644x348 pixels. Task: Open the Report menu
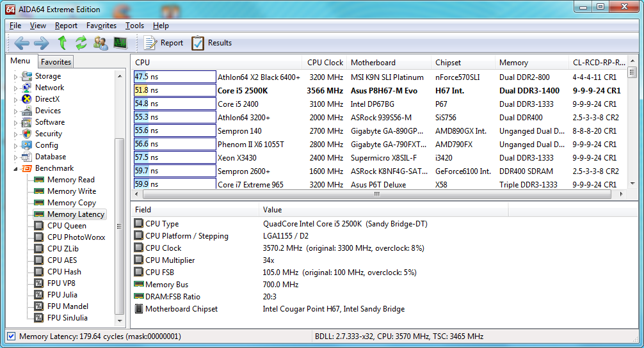click(66, 26)
